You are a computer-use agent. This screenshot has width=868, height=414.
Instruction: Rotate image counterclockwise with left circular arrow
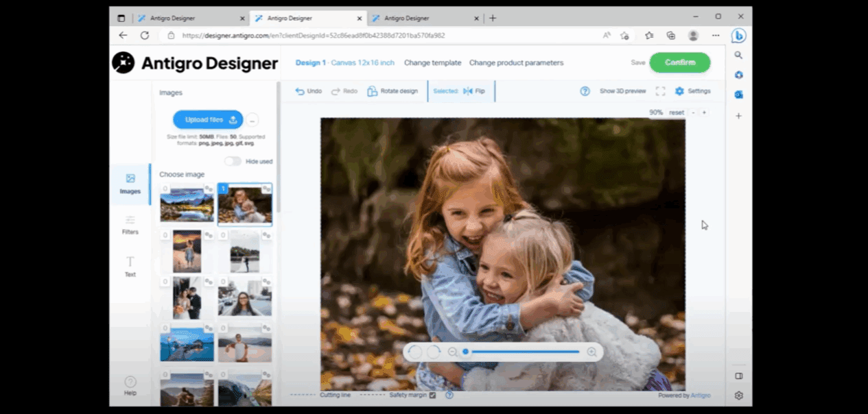coord(414,352)
